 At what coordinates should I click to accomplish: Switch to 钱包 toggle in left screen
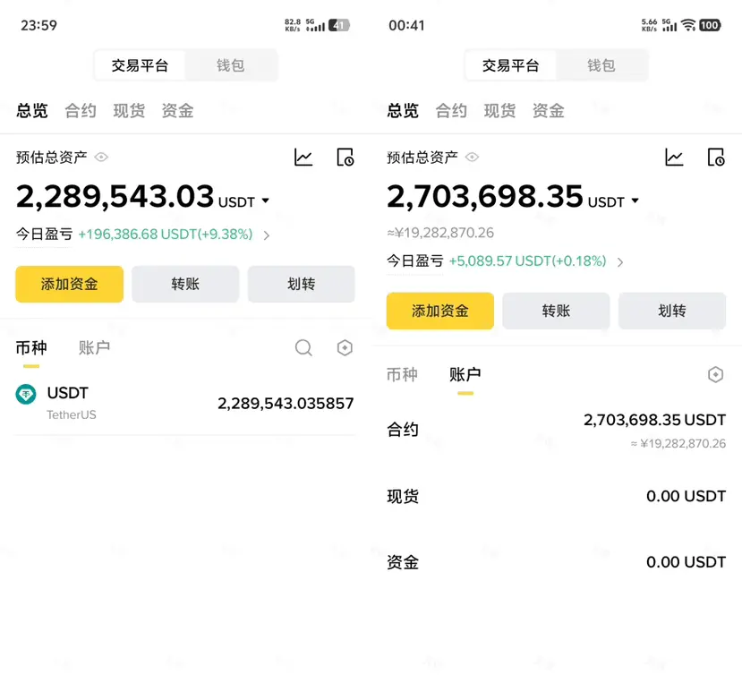coord(231,64)
